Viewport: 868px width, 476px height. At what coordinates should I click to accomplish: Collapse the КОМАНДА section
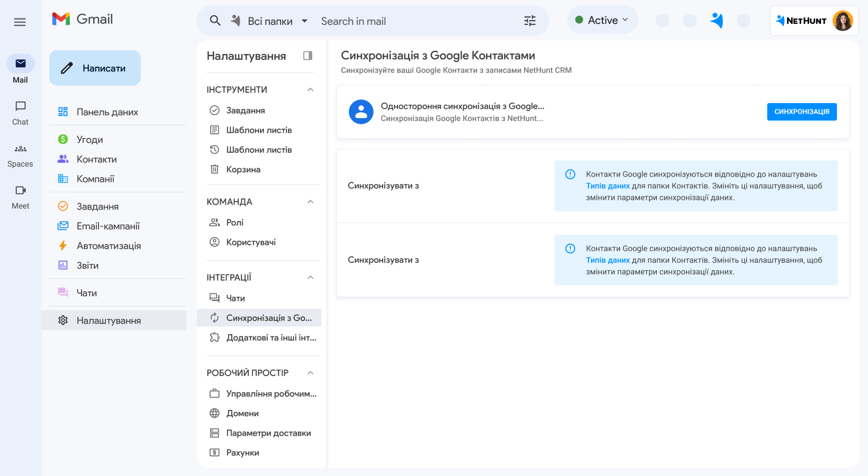coord(311,202)
